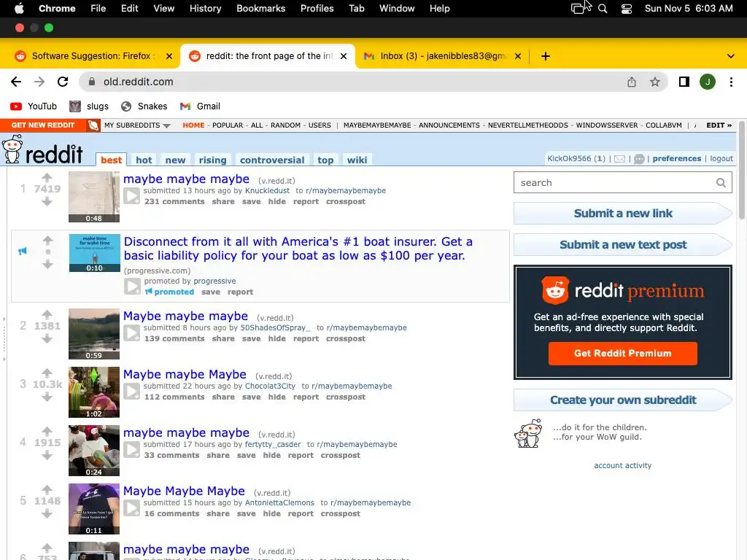
Task: Downvote the post by 50ShadesOfSpray_
Action: [47, 338]
